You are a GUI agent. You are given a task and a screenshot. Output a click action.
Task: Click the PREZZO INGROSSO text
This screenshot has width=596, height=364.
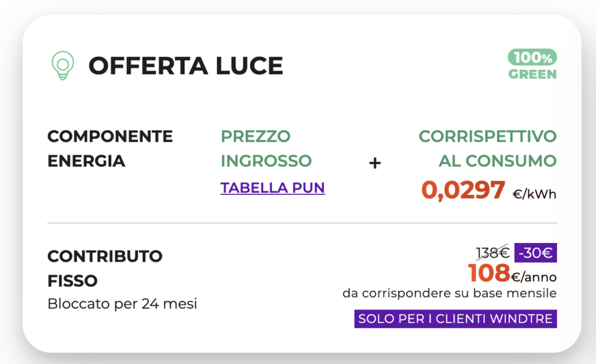coord(266,148)
